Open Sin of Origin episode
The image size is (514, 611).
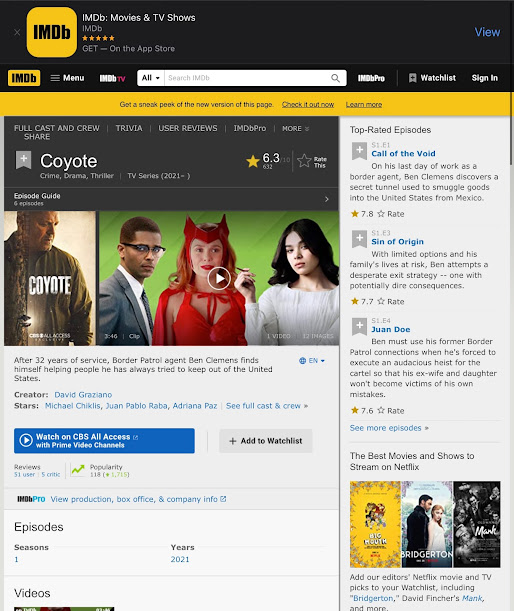397,242
